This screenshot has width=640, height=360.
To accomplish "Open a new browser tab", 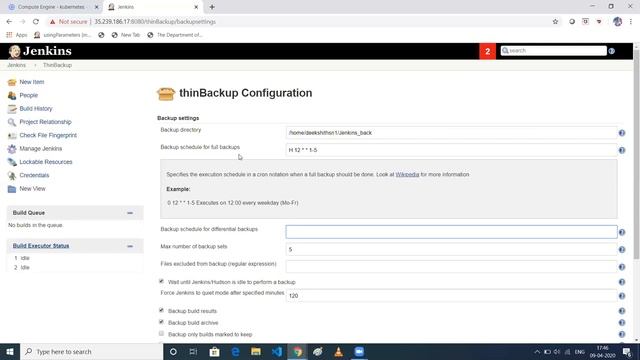I will pyautogui.click(x=212, y=7).
